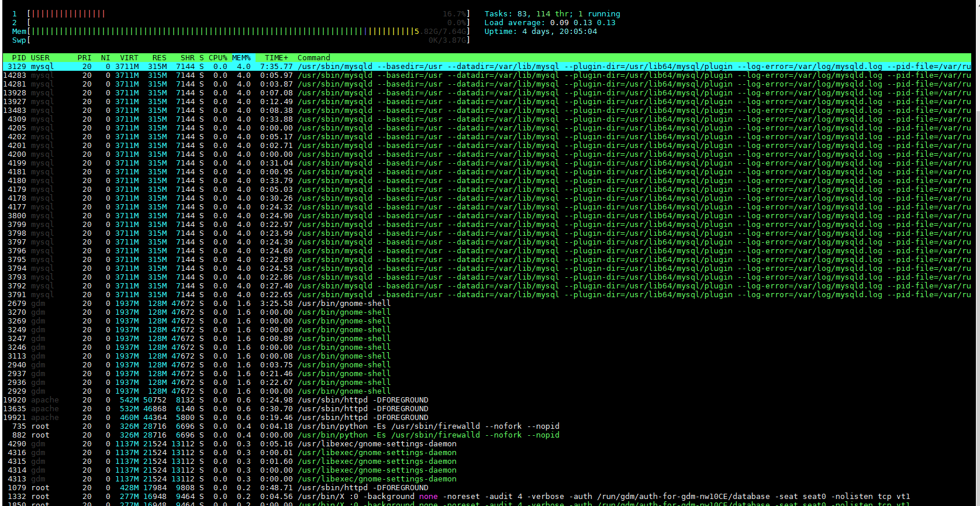Viewport: 980px width, 506px height.
Task: Select gnome-shell process PID 3247
Action: pyautogui.click(x=487, y=339)
